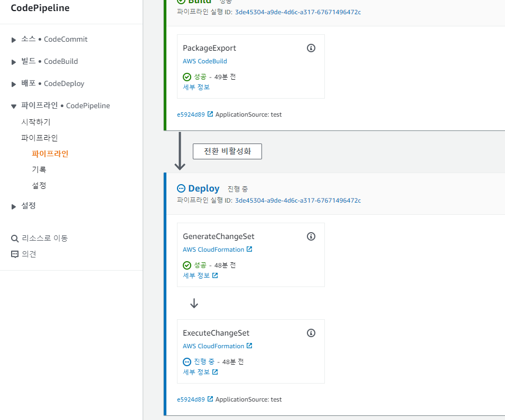Click the CodePipeline sidebar title
Screen dimensions: 505x420
pyautogui.click(x=40, y=8)
